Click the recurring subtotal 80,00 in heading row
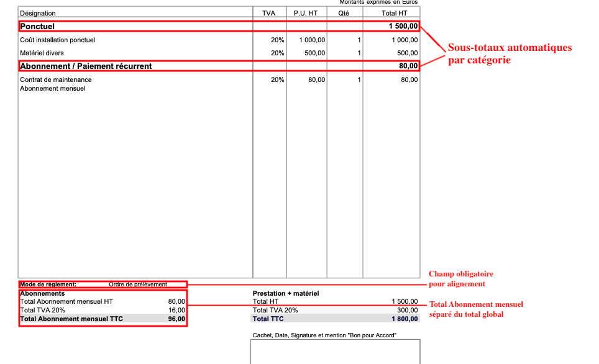 click(408, 66)
